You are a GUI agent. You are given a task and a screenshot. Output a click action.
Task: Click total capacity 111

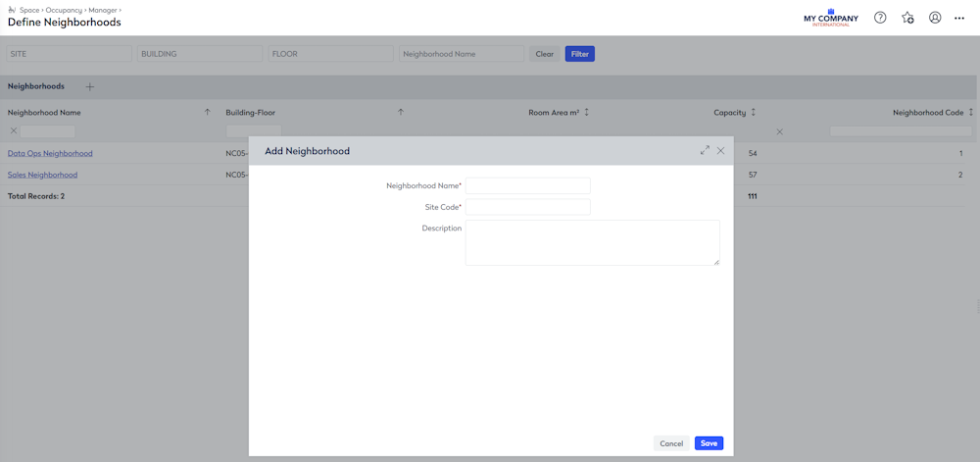753,195
